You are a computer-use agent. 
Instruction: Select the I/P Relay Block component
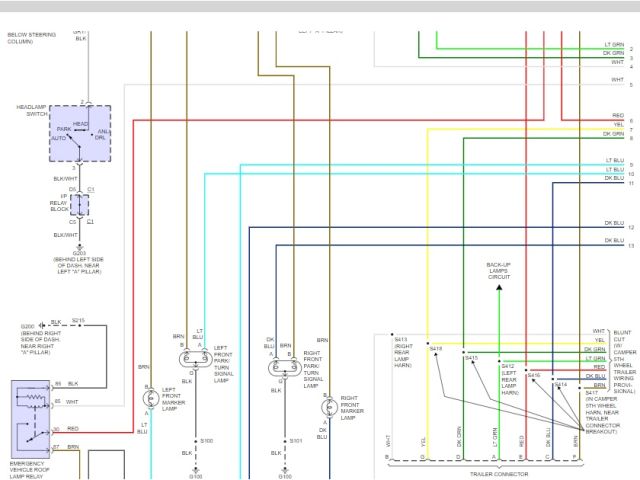pos(78,205)
